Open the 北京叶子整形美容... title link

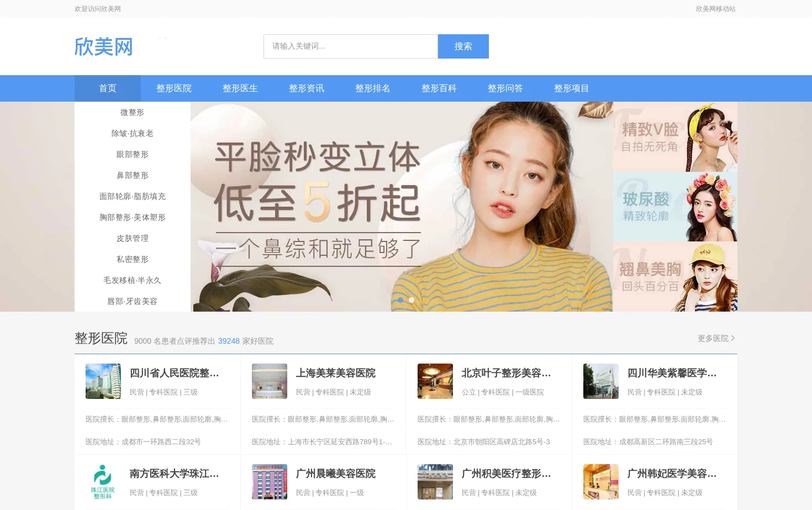506,373
